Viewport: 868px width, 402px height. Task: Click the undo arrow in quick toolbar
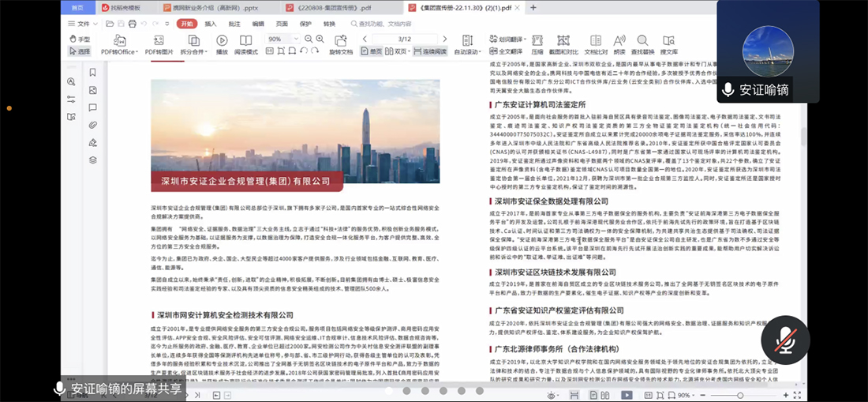pos(144,24)
